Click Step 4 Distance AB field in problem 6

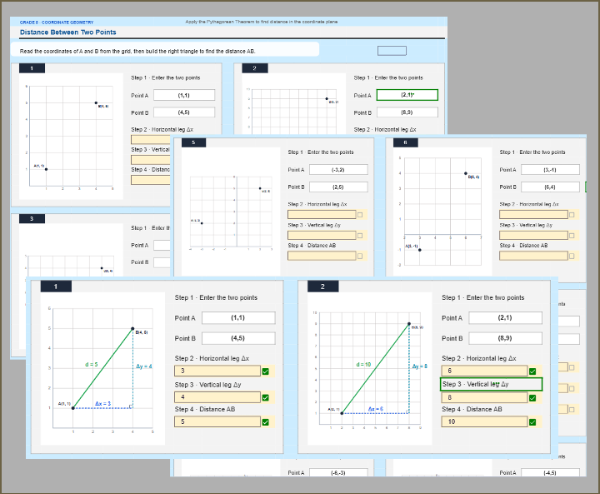(x=533, y=256)
